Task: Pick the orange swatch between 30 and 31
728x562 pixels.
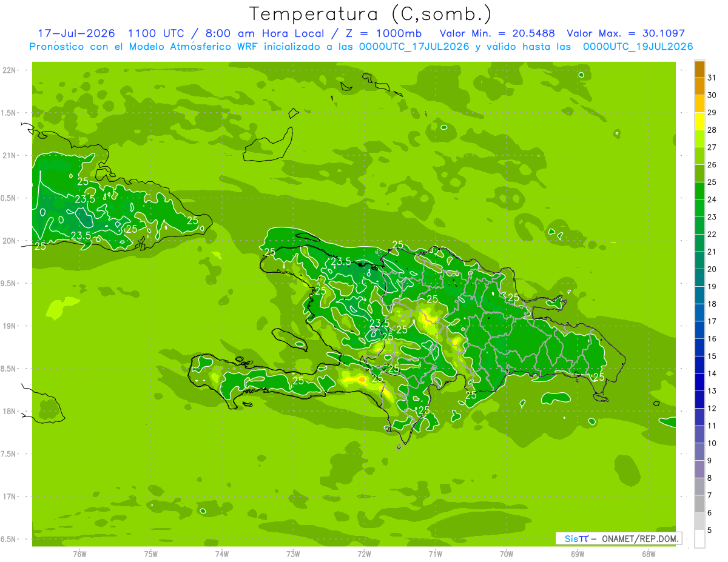Action: (699, 86)
